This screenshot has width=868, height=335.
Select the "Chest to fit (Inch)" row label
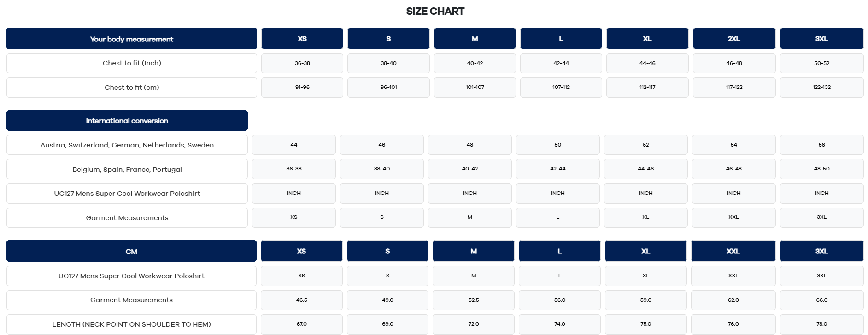tap(132, 63)
